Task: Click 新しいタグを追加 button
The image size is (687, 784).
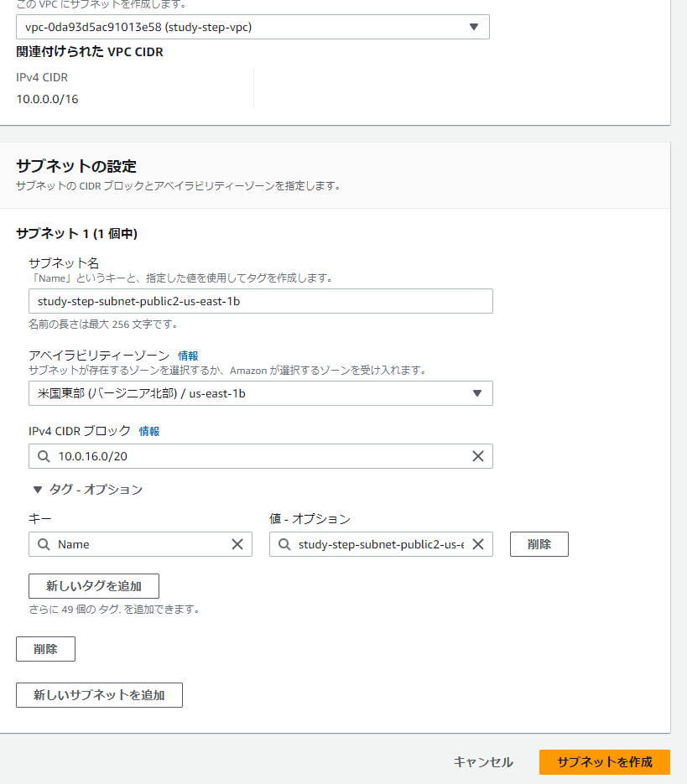Action: point(94,586)
